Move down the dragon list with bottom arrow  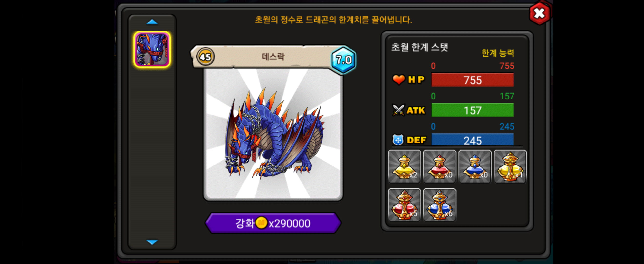(152, 242)
